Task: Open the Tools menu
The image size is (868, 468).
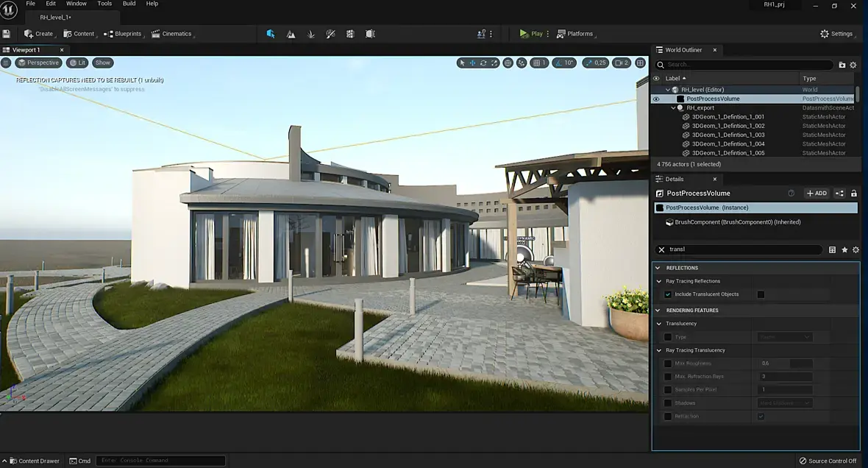Action: point(104,4)
